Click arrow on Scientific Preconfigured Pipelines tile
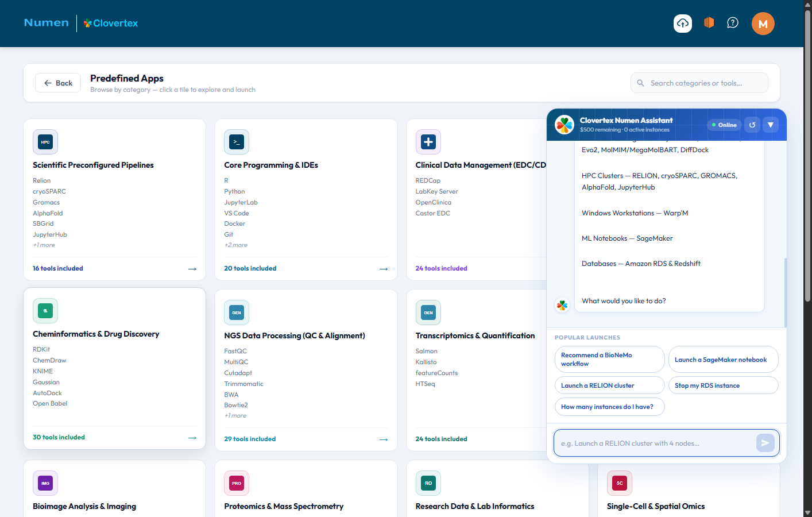 192,269
